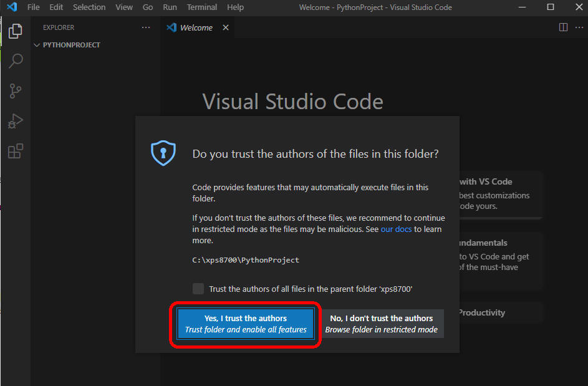Screen dimensions: 588x386
Task: Open Explorer views and more actions ellipsis
Action: click(146, 27)
